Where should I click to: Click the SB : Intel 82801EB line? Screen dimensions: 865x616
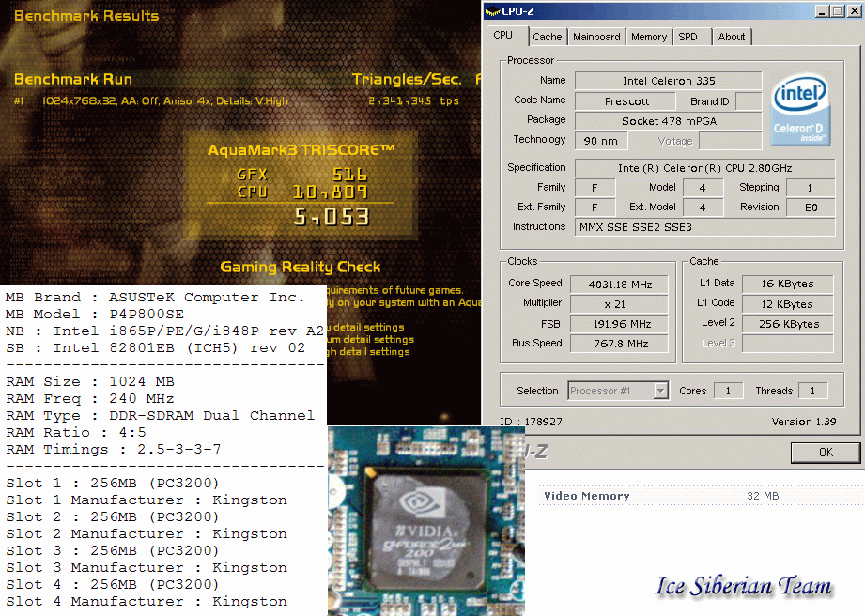(155, 348)
